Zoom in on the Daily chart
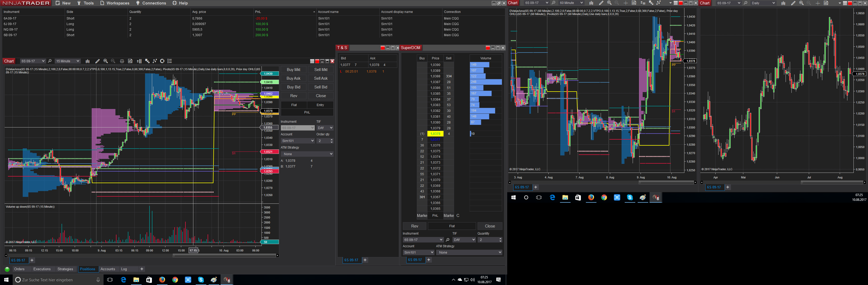868x285 pixels. point(801,3)
